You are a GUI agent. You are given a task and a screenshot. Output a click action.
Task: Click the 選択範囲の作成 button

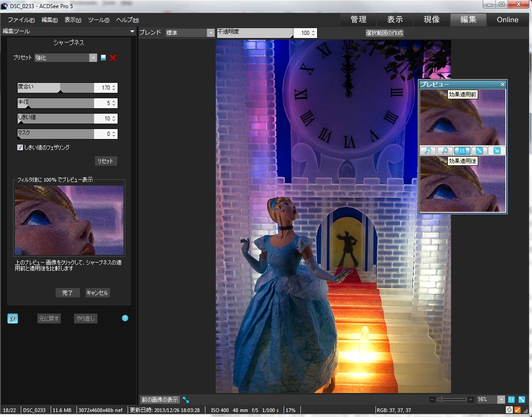[x=384, y=33]
